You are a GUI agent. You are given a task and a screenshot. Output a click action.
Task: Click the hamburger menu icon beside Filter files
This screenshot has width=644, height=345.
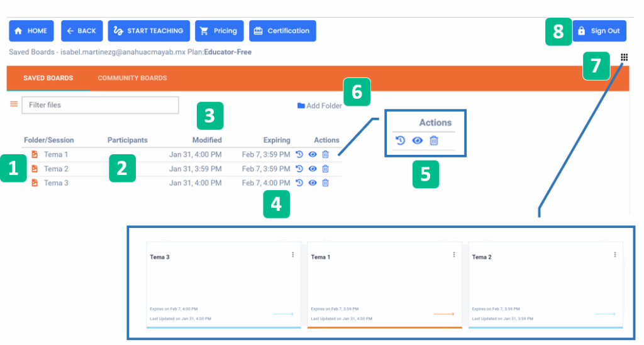(x=14, y=105)
